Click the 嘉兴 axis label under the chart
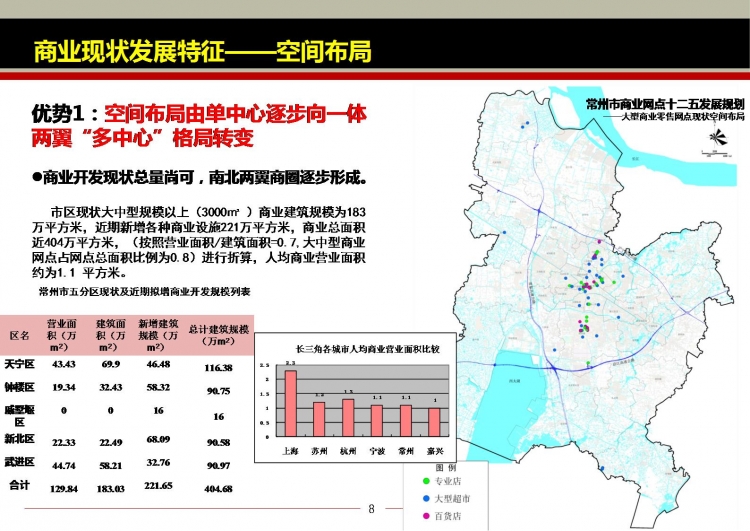Image resolution: width=750 pixels, height=531 pixels. [435, 451]
